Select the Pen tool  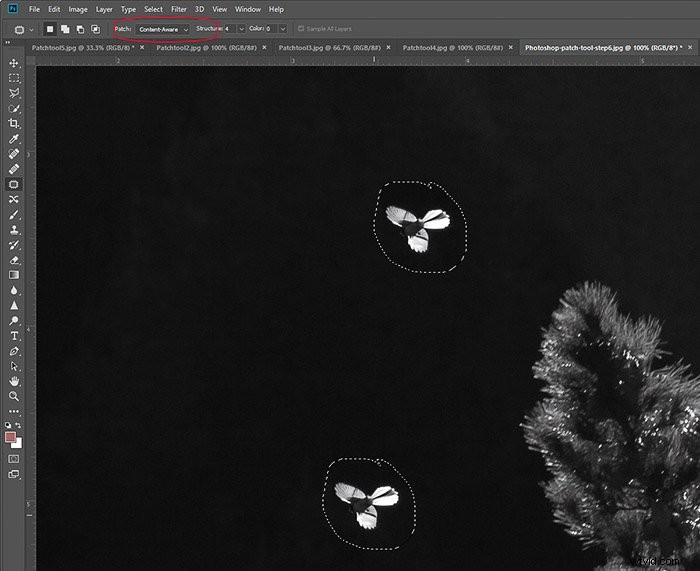14,351
